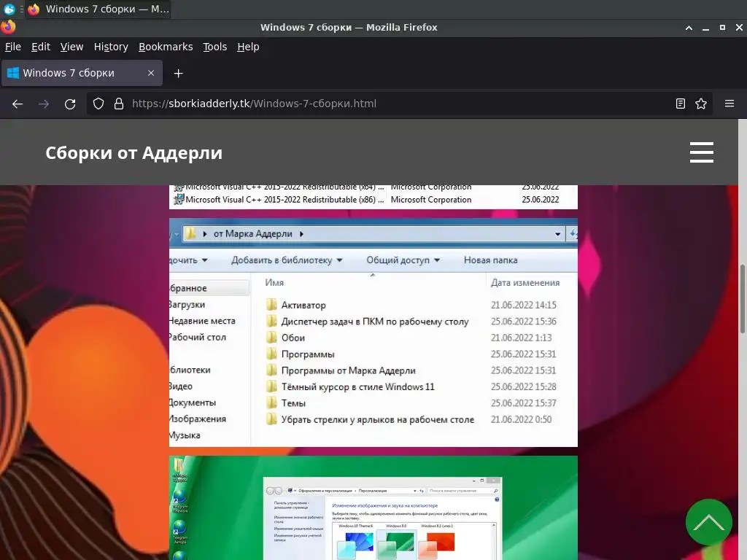Open the tracking protection shield icon

[x=98, y=104]
